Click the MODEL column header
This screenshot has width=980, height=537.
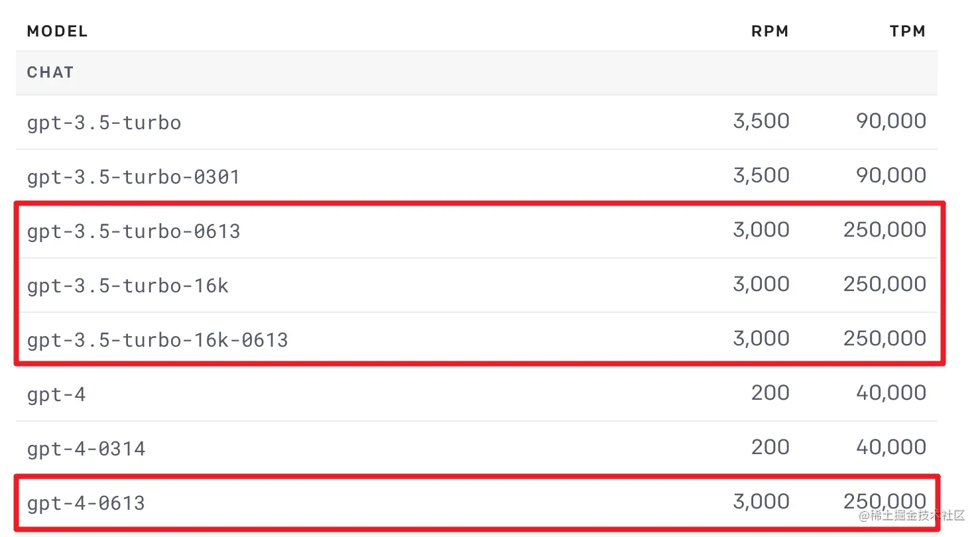57,31
